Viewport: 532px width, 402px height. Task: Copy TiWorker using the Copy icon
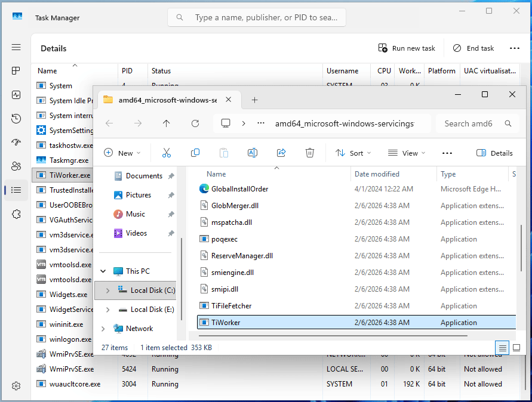pyautogui.click(x=195, y=153)
